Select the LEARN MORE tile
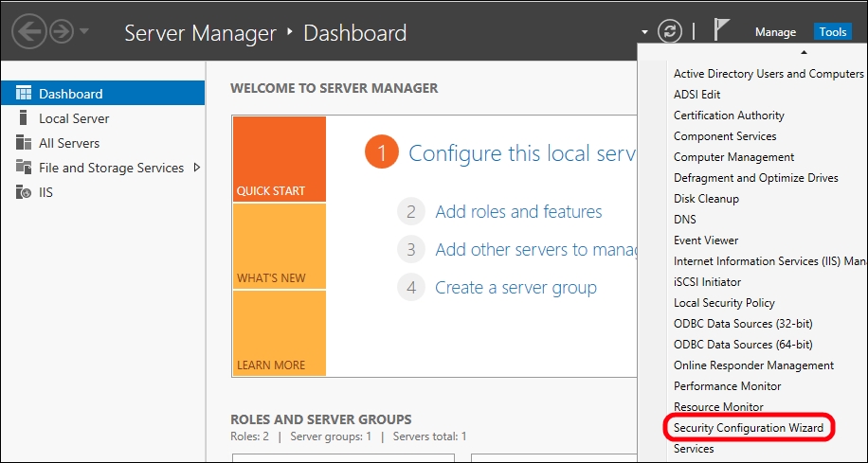 click(x=279, y=333)
